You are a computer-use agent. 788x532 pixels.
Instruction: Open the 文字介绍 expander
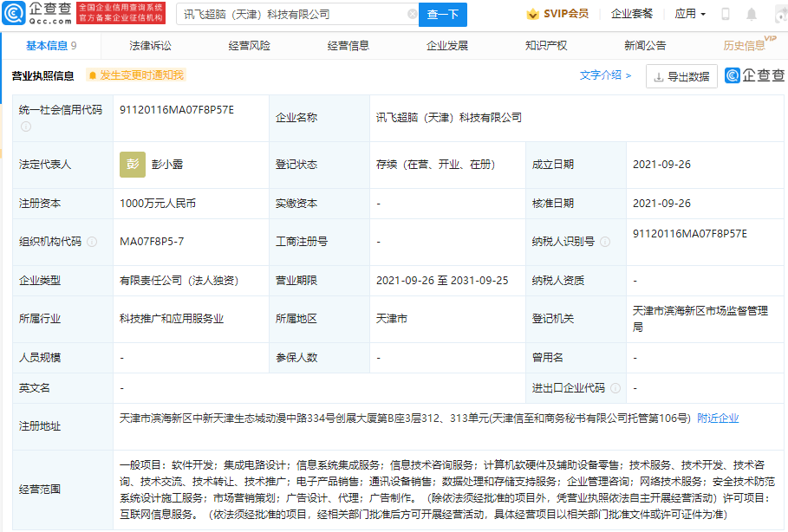(605, 75)
